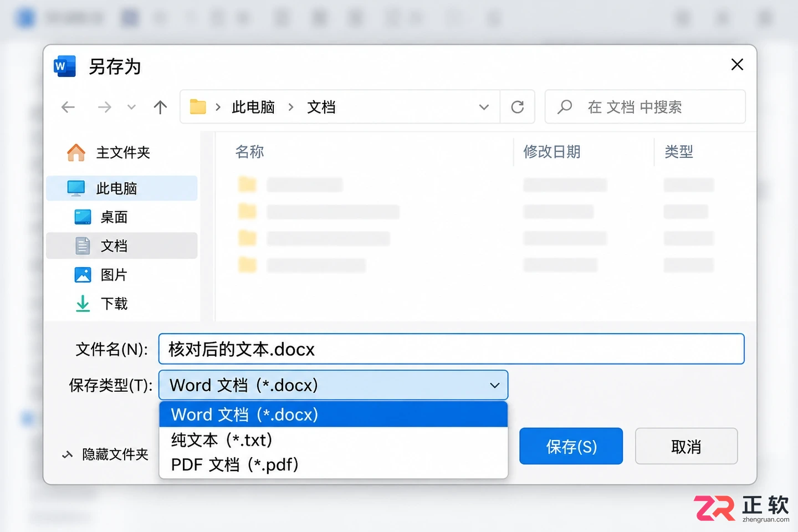Viewport: 798px width, 532px height.
Task: Open 主文件夹 in the sidebar
Action: pyautogui.click(x=122, y=152)
